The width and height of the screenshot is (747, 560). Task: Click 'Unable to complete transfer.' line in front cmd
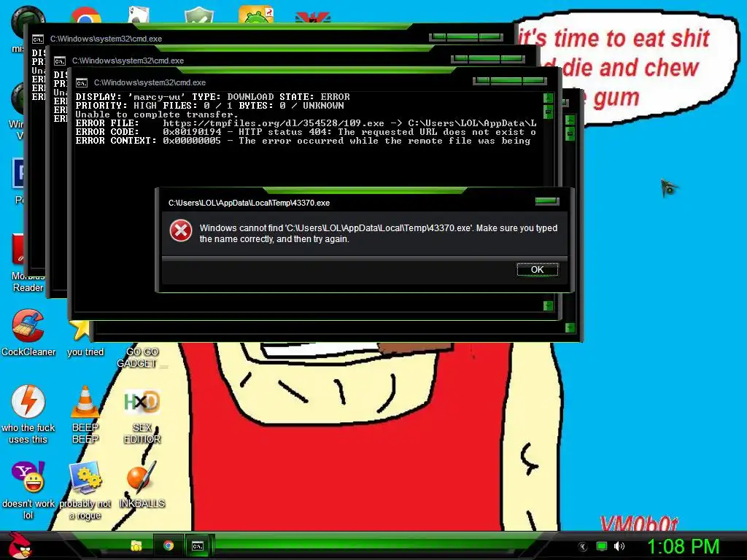pyautogui.click(x=156, y=114)
